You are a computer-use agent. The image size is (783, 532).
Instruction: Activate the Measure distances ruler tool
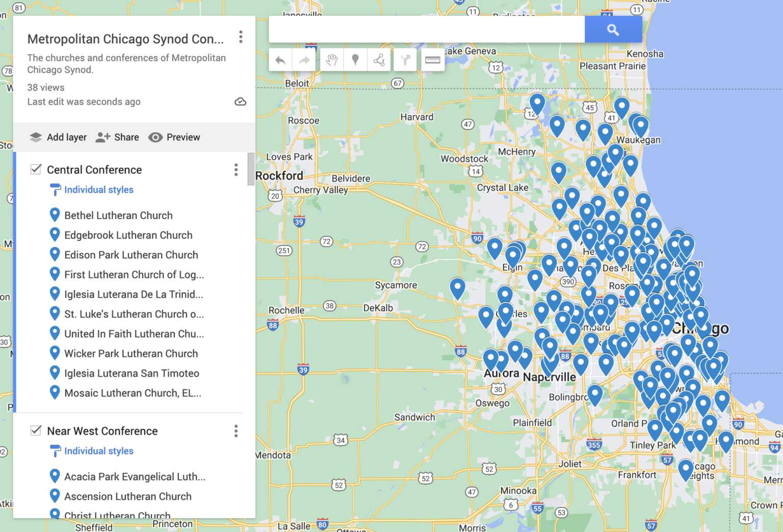tap(432, 60)
